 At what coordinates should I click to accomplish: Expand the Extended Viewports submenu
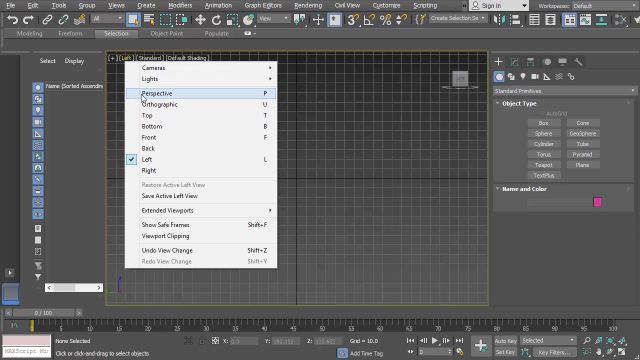click(200, 211)
